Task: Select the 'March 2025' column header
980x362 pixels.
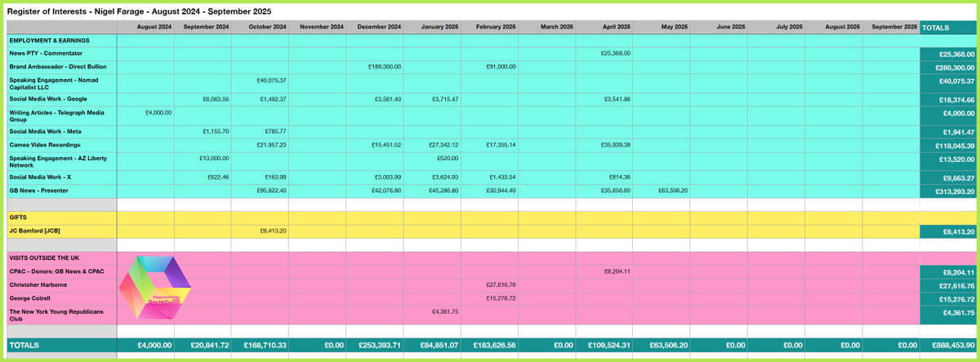Action: click(x=556, y=27)
